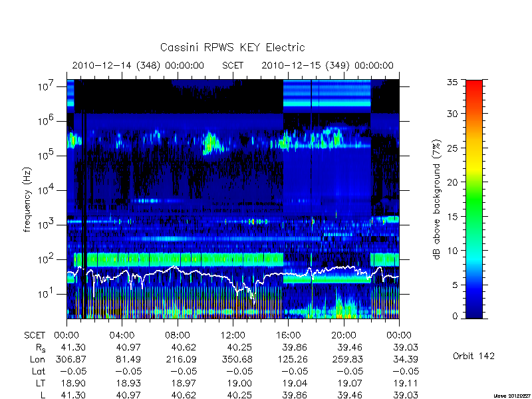
Task: Click the Rs value 41.30
Action: [73, 347]
